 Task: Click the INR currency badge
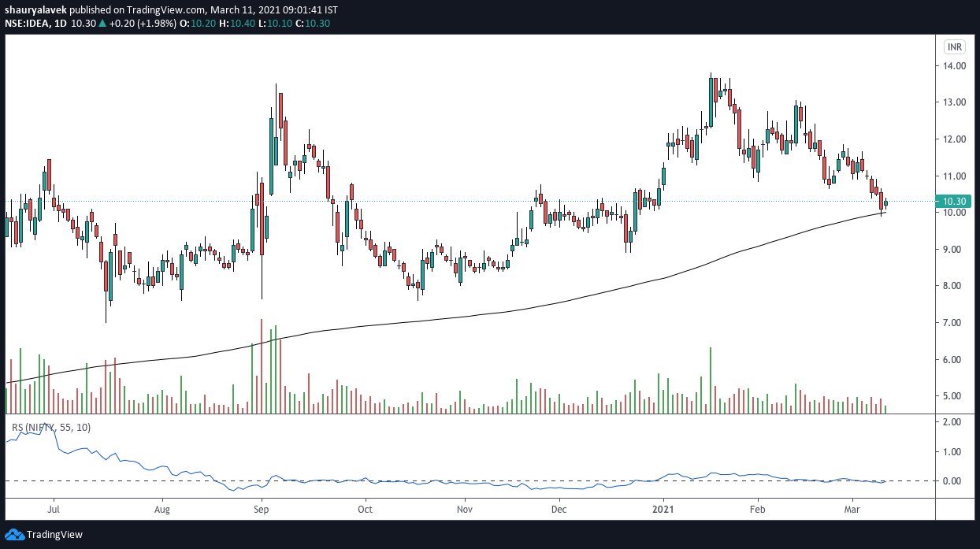tap(955, 46)
